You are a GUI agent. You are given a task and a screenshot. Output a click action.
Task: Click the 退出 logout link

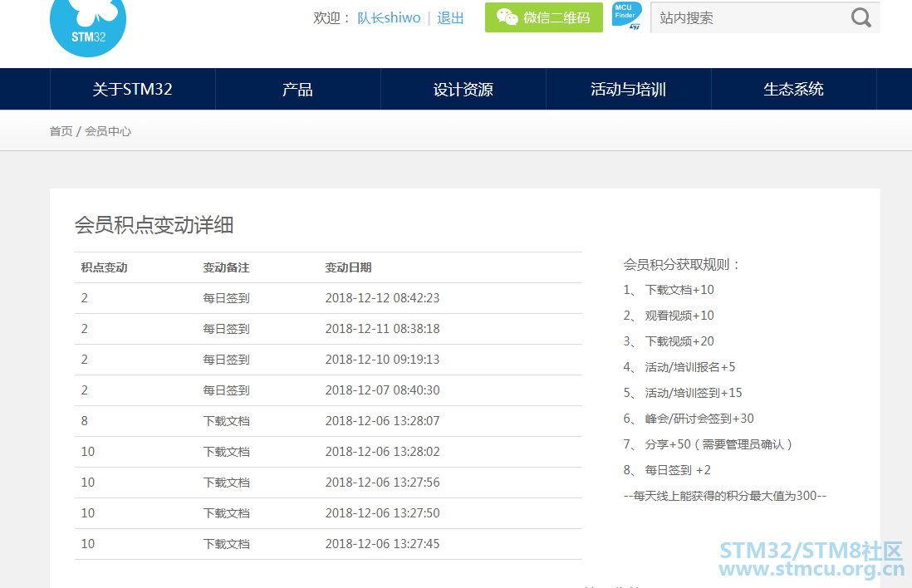point(450,18)
